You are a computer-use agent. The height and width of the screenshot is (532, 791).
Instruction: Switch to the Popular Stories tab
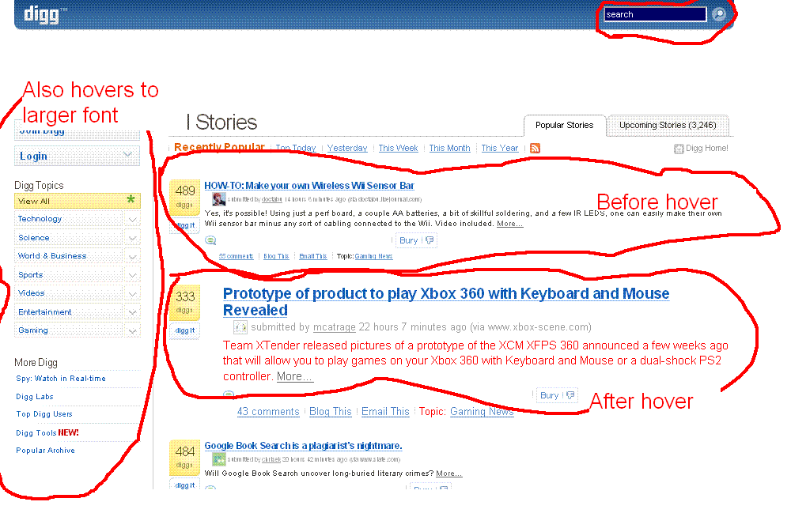click(x=564, y=125)
